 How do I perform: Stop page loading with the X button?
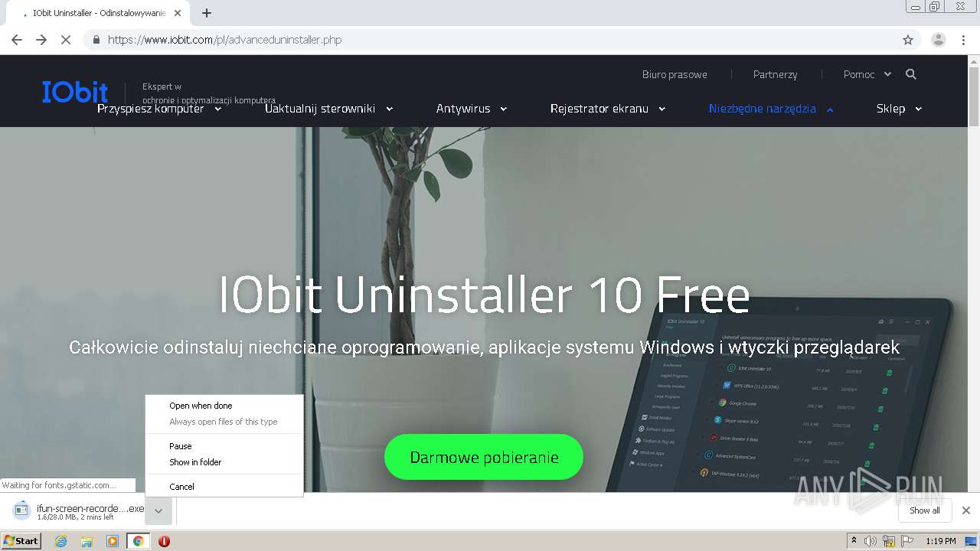coord(66,40)
